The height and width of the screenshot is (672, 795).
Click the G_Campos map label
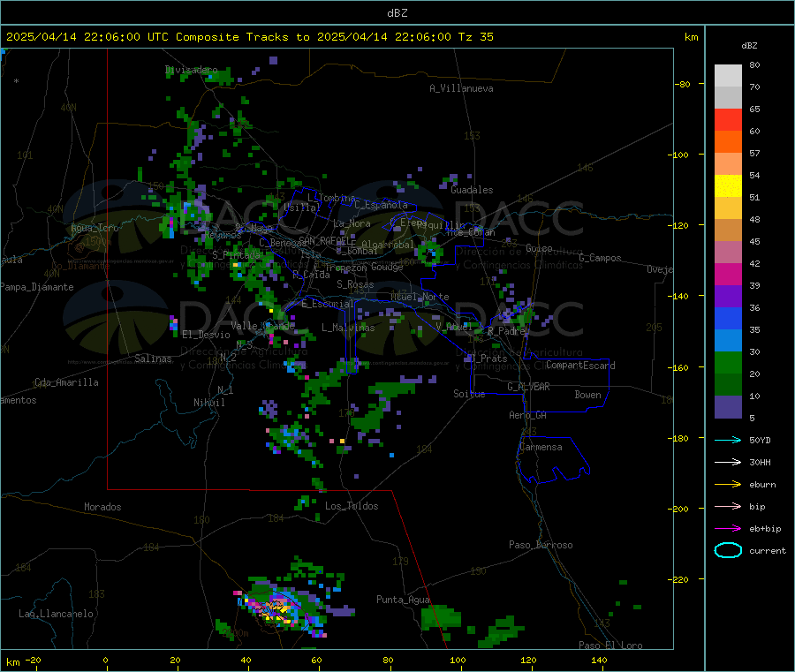(601, 258)
